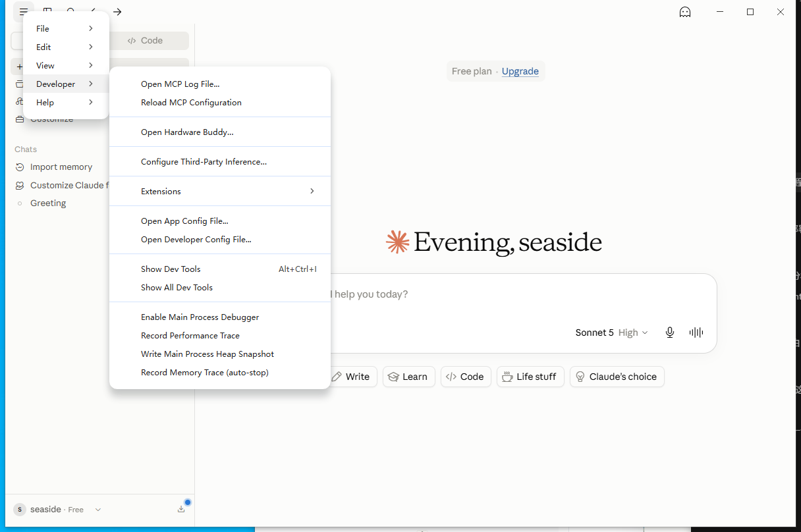801x532 pixels.
Task: Click chevron arrow next to File
Action: tap(91, 28)
